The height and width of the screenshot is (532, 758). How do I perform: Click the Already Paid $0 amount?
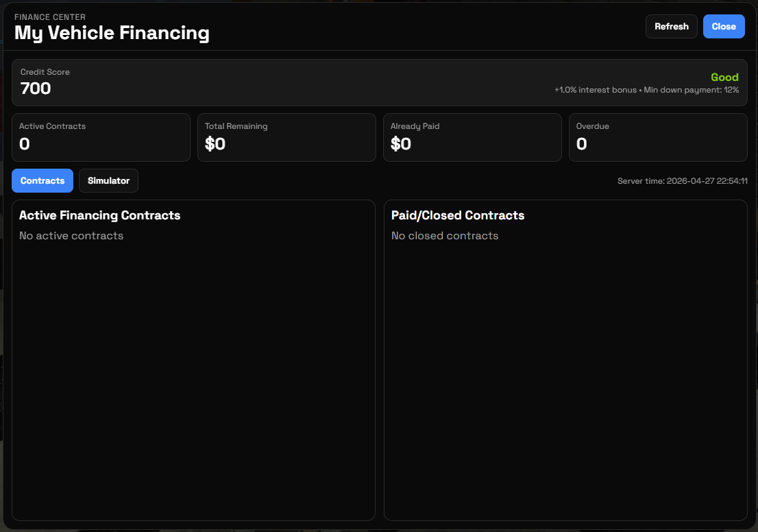pos(400,144)
